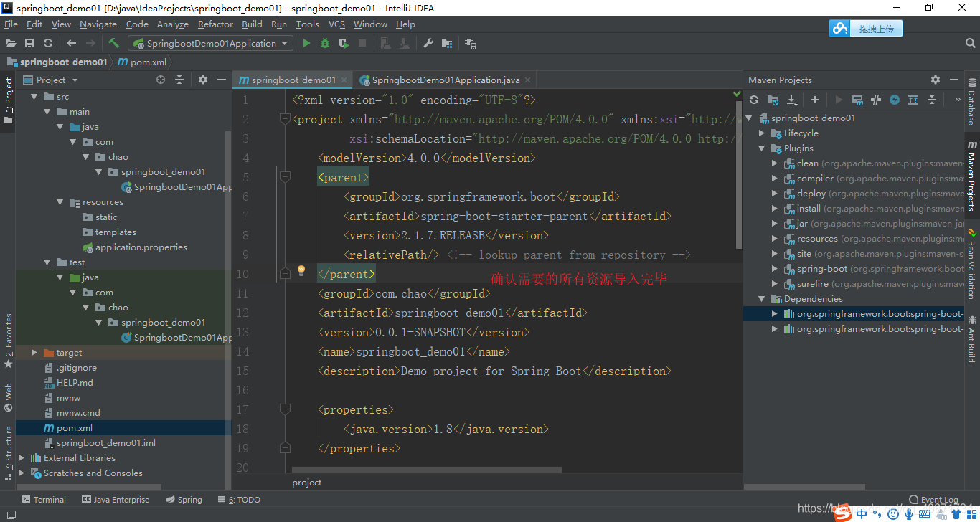
Task: Click Execute Maven Goal icon
Action: pyautogui.click(x=857, y=100)
